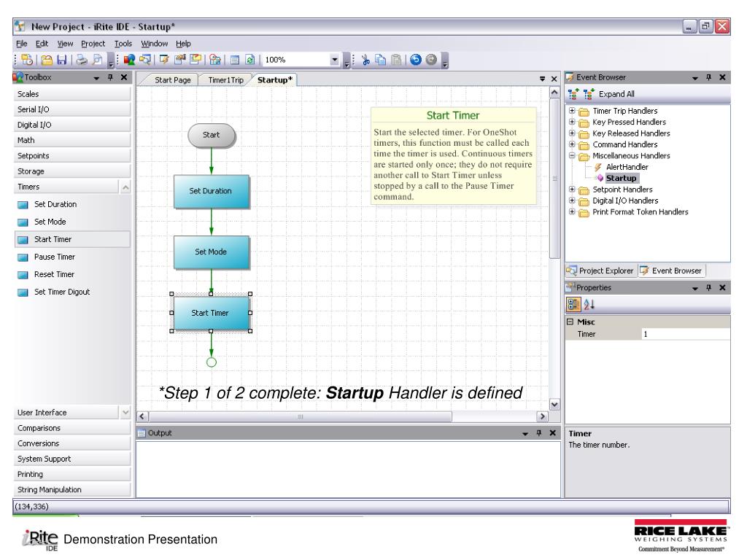Expand Print Format Token Handlers node
The width and height of the screenshot is (747, 560).
(x=572, y=211)
